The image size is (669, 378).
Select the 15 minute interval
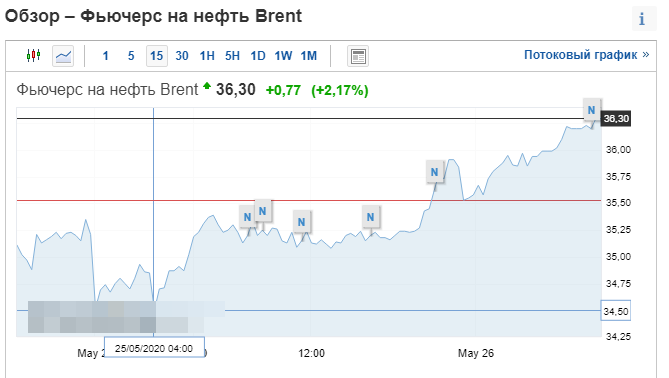[x=157, y=56]
